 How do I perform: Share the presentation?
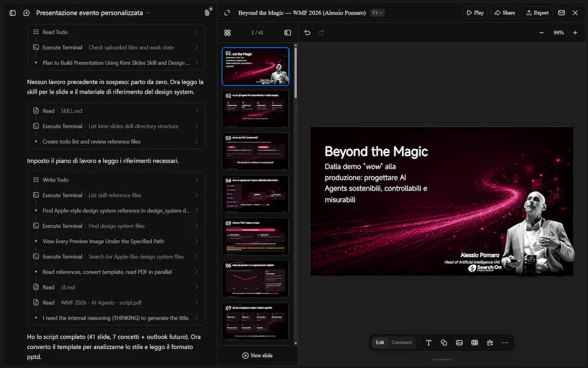(x=505, y=13)
